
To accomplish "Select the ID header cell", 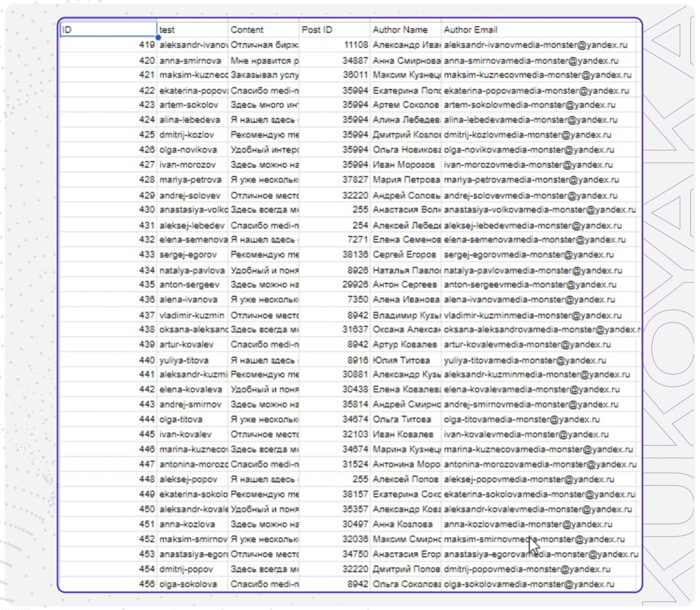I will [x=108, y=30].
